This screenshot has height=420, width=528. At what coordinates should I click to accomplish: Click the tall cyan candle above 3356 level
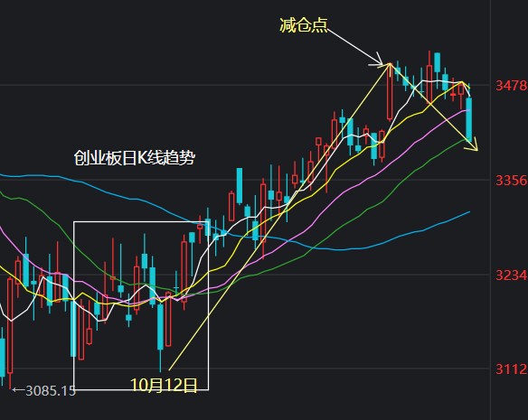coord(240,186)
